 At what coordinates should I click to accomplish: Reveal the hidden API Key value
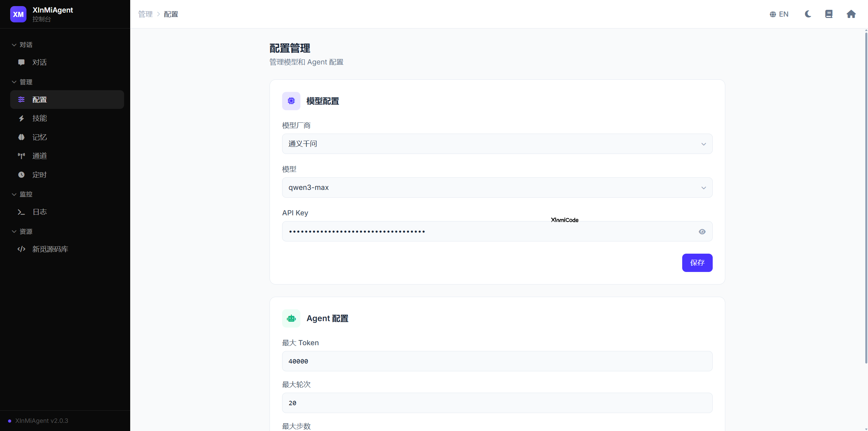coord(702,232)
